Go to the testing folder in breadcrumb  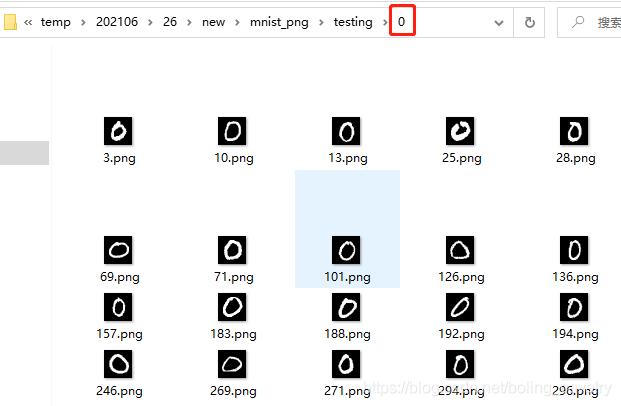tap(353, 22)
